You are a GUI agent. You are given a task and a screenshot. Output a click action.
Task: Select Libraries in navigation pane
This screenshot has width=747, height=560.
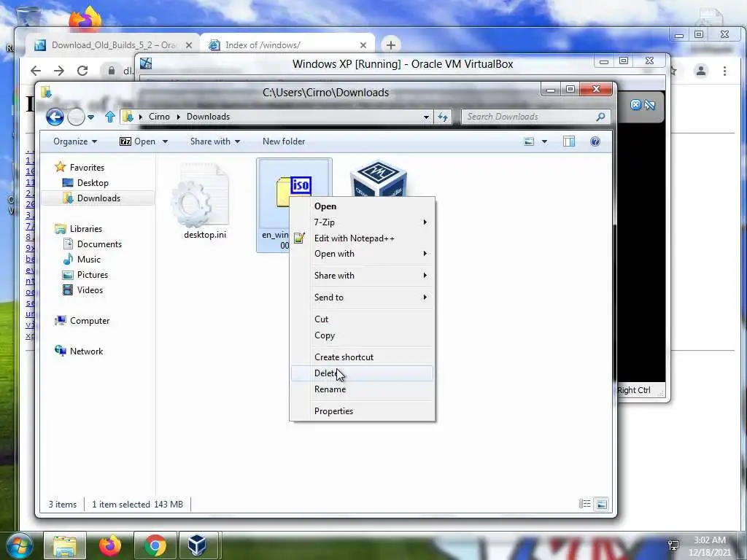pos(78,228)
